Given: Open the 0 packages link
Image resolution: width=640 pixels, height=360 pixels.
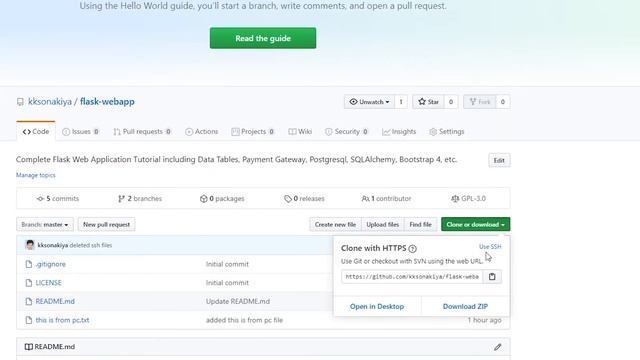Looking at the screenshot, I should click(x=222, y=199).
